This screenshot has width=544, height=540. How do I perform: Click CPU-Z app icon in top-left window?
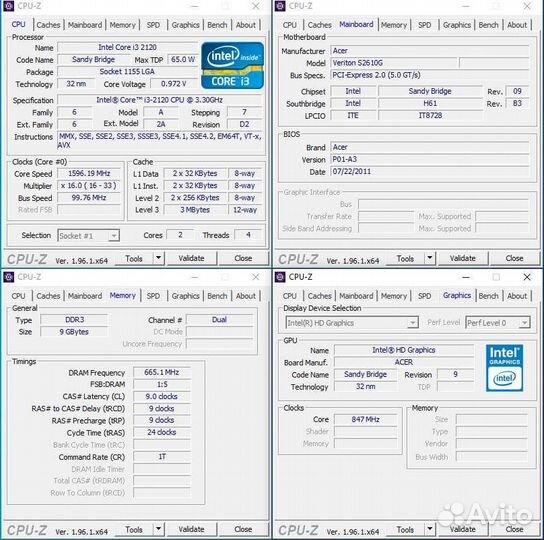tap(8, 6)
